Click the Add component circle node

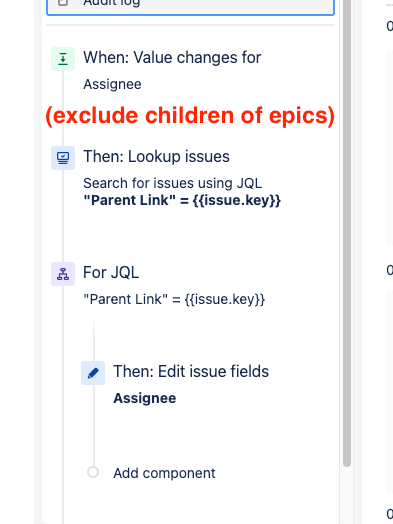[93, 472]
